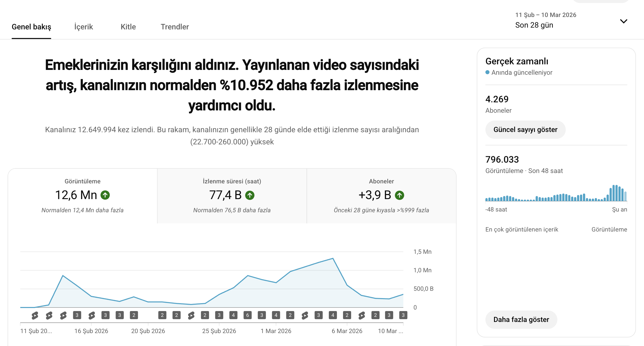Screen dimensions: 644x346
Task: Click 'Önceki 28 güne kıyasla >%999 fazla' text
Action: coord(381,210)
